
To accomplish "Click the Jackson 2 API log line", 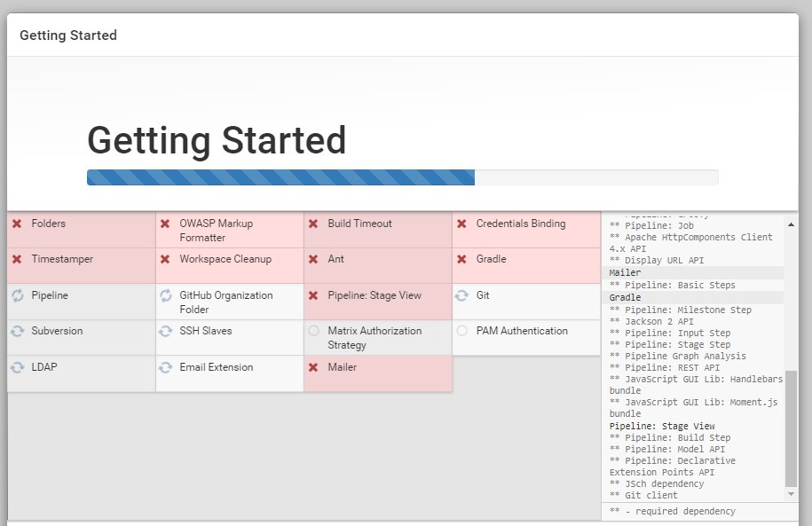I will pyautogui.click(x=651, y=321).
